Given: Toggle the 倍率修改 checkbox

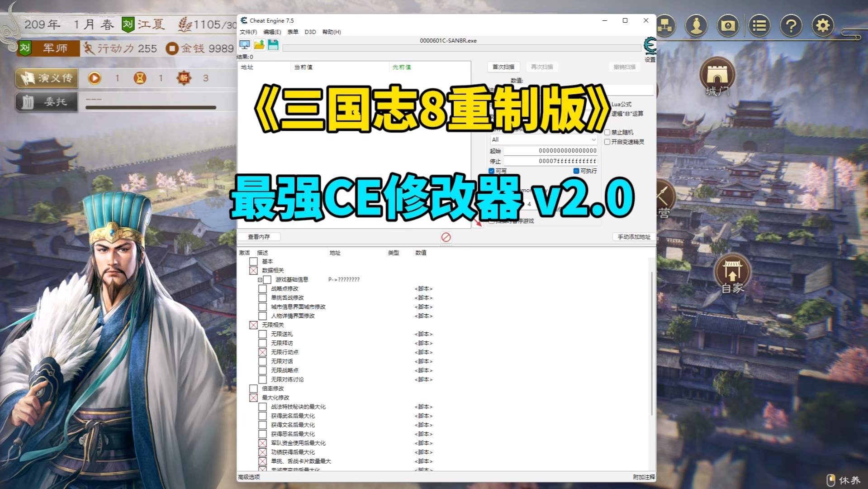Looking at the screenshot, I should 253,388.
